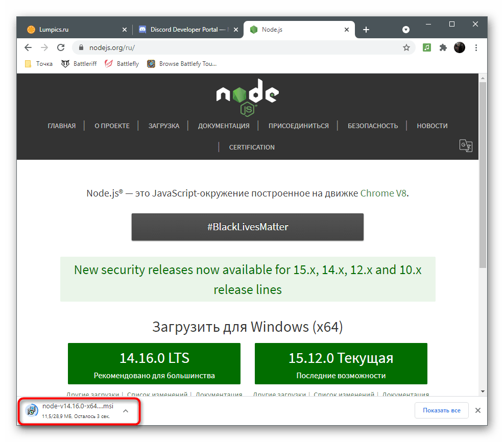504x442 pixels.
Task: Close the downloads bar
Action: (x=477, y=410)
